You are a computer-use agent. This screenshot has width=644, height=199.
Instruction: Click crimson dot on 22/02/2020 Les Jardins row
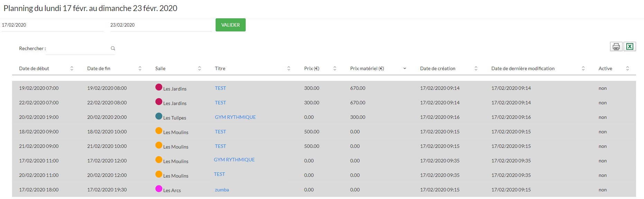click(159, 102)
